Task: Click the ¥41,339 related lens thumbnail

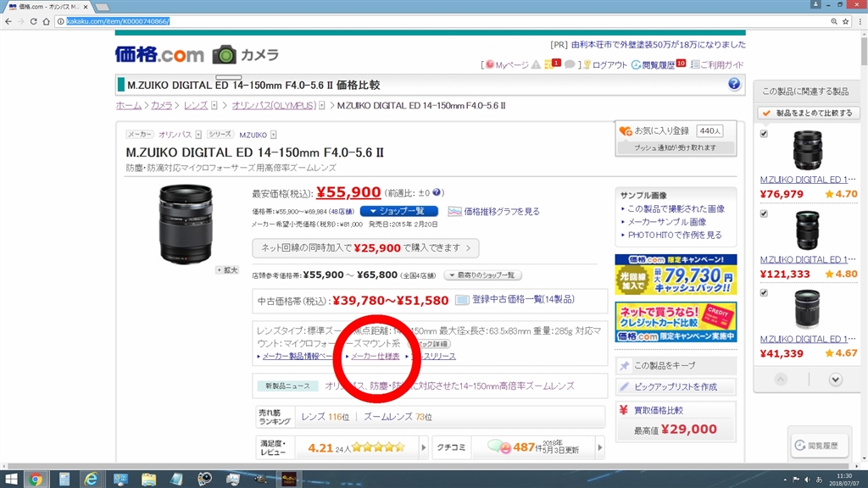Action: pyautogui.click(x=808, y=308)
